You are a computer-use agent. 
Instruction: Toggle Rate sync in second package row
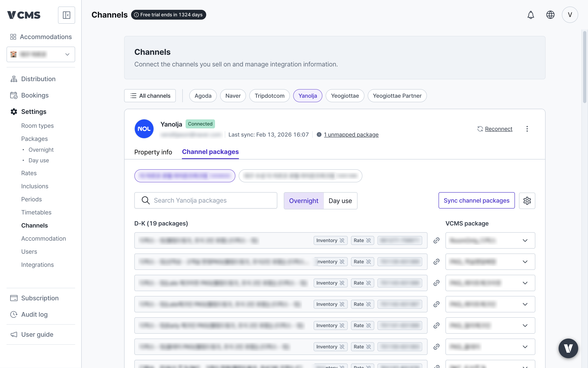[x=362, y=262]
